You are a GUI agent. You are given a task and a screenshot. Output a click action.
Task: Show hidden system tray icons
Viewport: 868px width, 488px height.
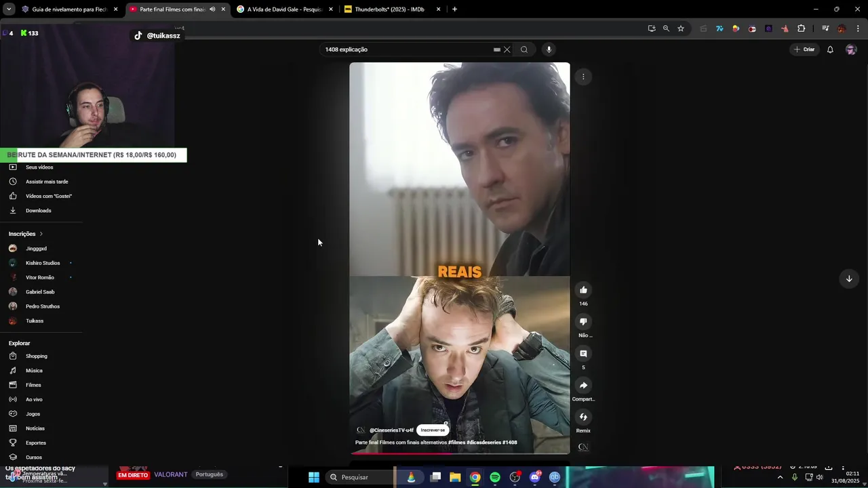click(780, 477)
